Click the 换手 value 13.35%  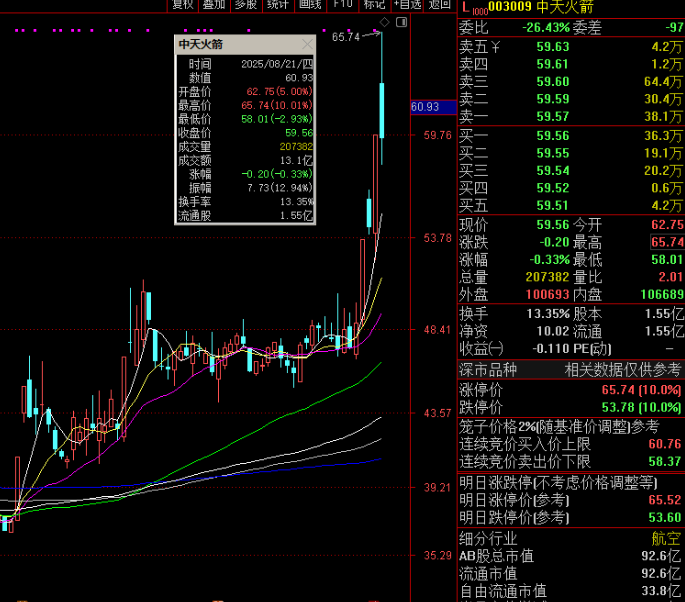548,314
